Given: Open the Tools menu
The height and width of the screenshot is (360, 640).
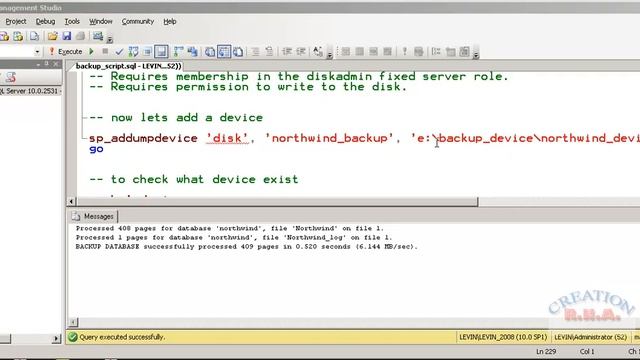Looking at the screenshot, I should [x=72, y=22].
